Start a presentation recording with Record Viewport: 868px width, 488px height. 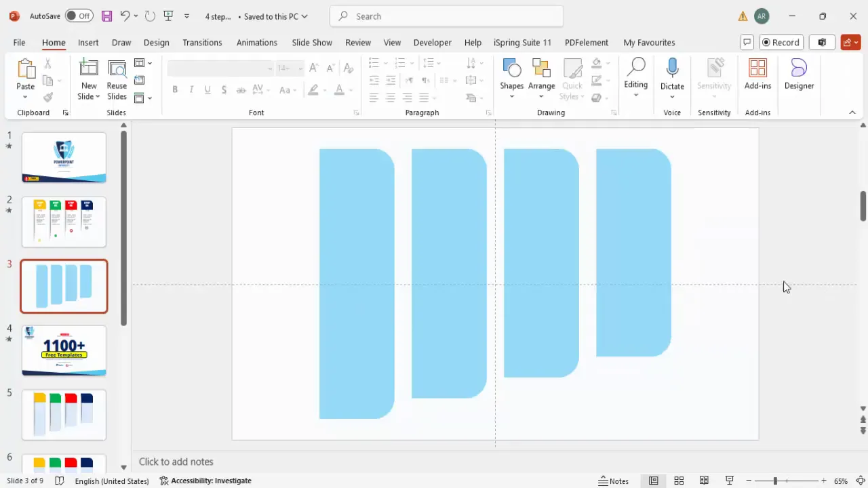781,42
